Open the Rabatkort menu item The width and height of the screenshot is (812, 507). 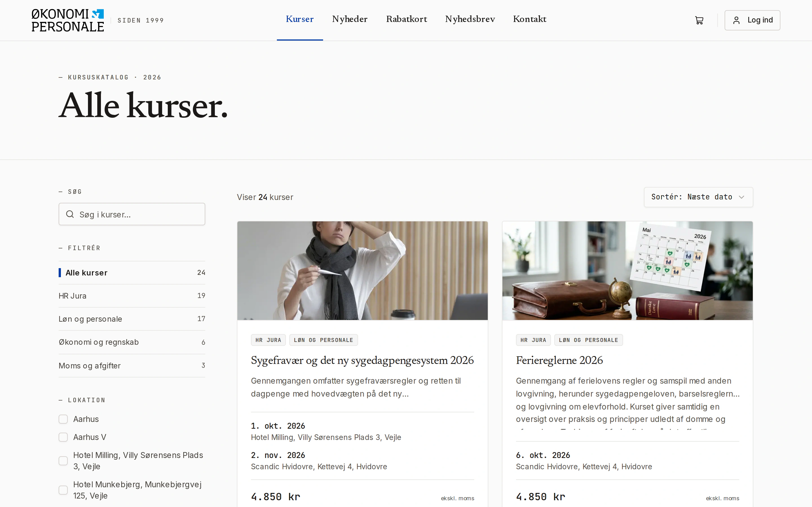pyautogui.click(x=406, y=19)
